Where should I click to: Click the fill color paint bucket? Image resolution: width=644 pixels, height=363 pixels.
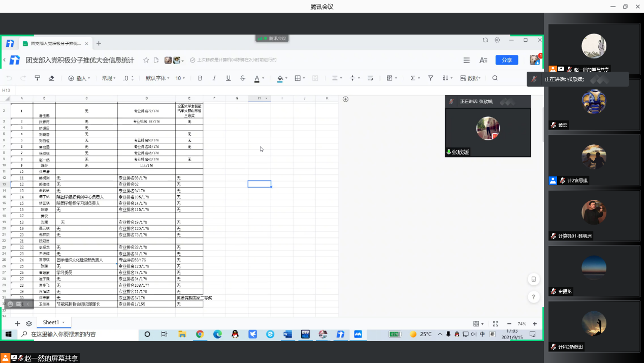[280, 78]
